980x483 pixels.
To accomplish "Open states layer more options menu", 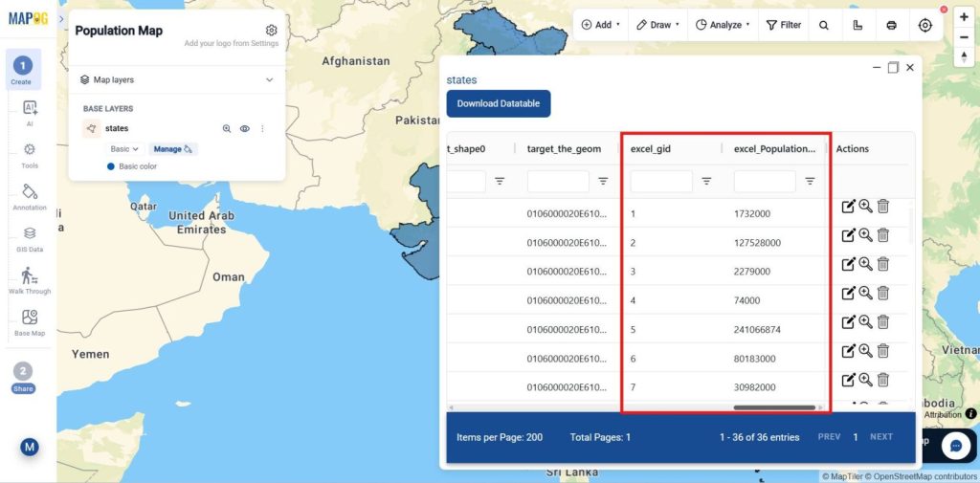I will point(262,129).
